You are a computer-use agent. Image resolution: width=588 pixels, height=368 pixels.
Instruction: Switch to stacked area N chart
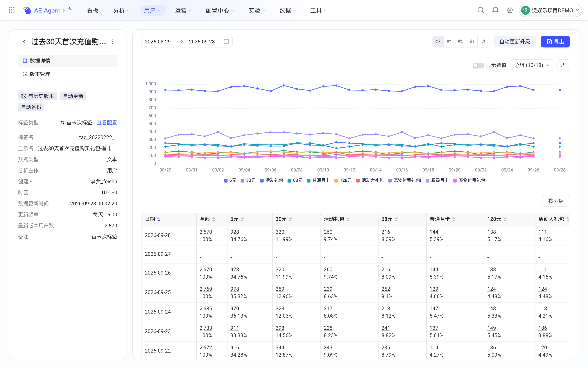coord(449,41)
